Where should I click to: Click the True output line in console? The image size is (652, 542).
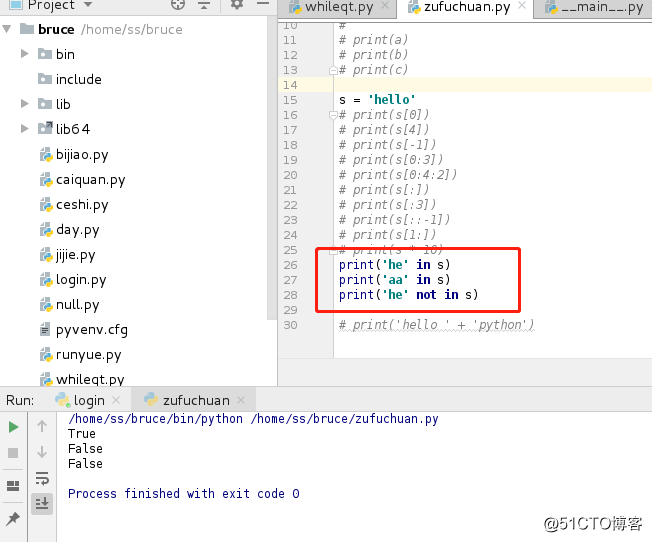click(82, 433)
